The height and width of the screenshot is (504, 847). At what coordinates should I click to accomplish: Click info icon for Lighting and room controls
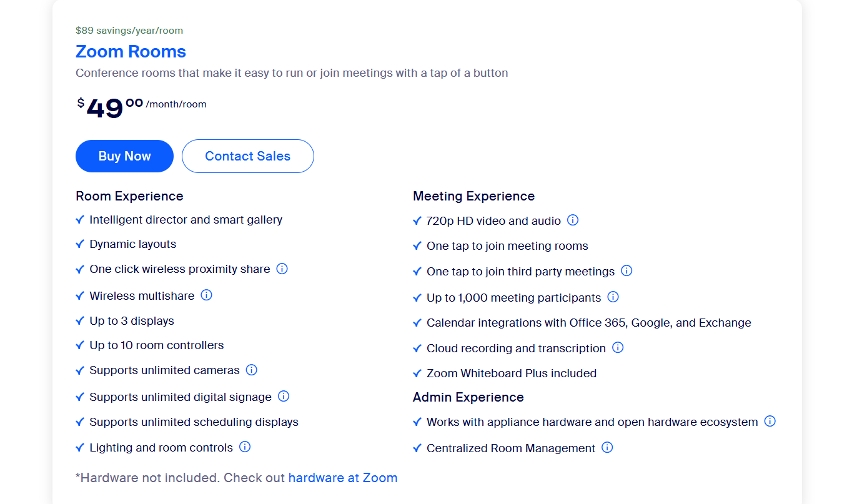coord(245,447)
